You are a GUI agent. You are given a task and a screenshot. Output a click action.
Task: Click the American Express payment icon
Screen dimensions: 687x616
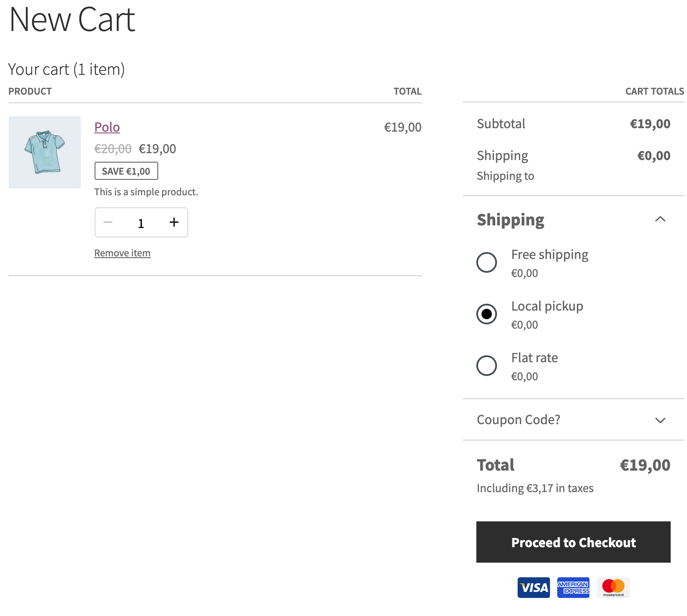573,587
